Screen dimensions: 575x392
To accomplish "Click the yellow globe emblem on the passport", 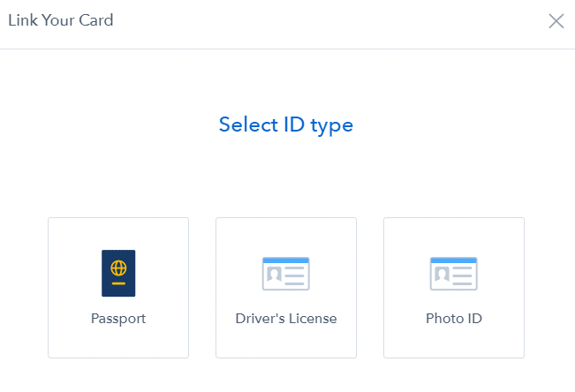I will [118, 268].
